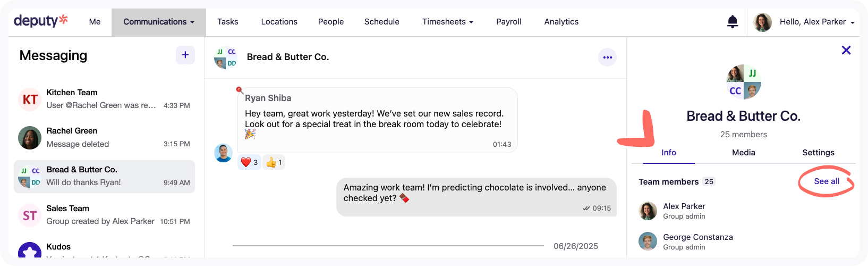The width and height of the screenshot is (868, 266).
Task: Toggle the thumbs up reaction
Action: pyautogui.click(x=274, y=162)
